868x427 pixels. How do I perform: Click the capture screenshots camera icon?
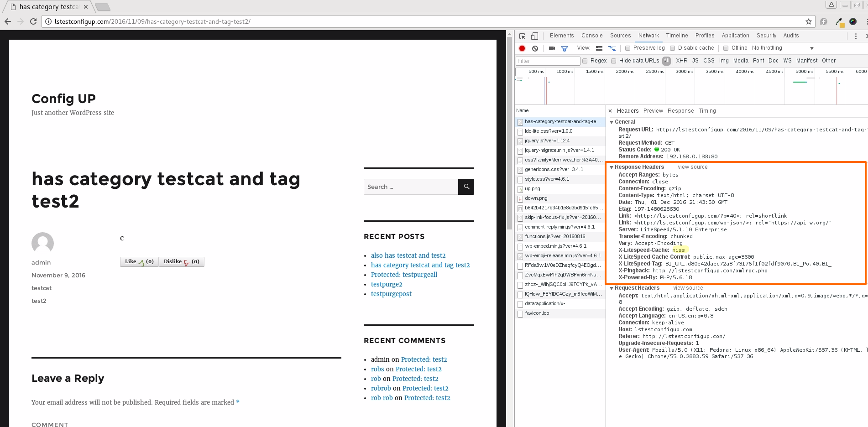(552, 48)
